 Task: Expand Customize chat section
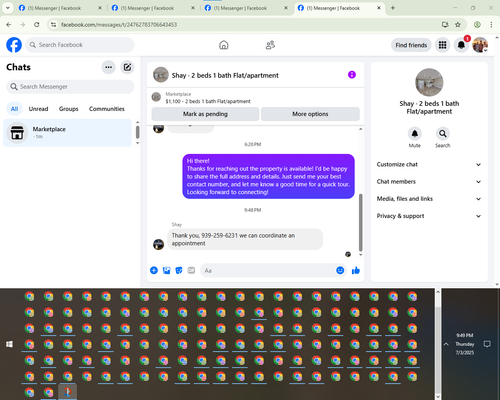(x=429, y=164)
